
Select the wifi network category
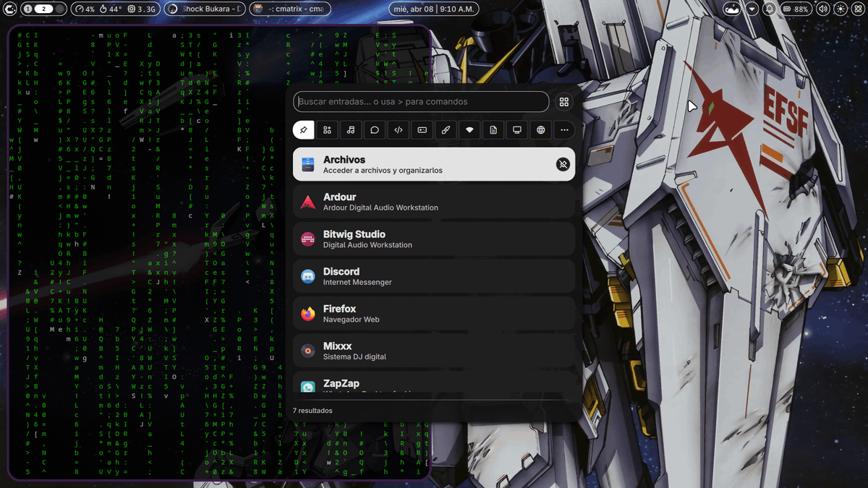coord(469,130)
